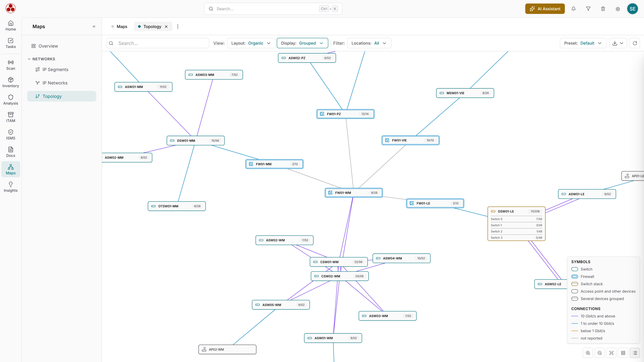Select the FW01-PZ firewall node

[x=345, y=114]
